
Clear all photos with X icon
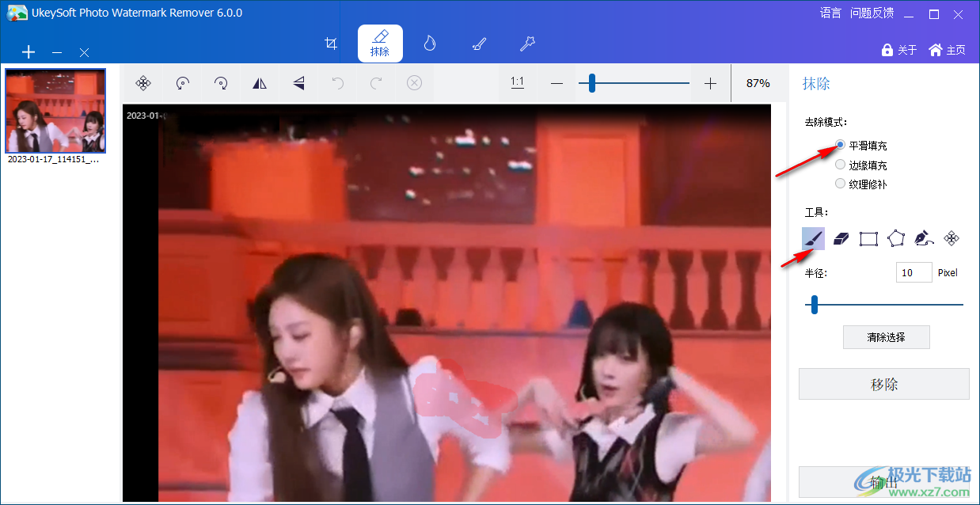coord(85,52)
